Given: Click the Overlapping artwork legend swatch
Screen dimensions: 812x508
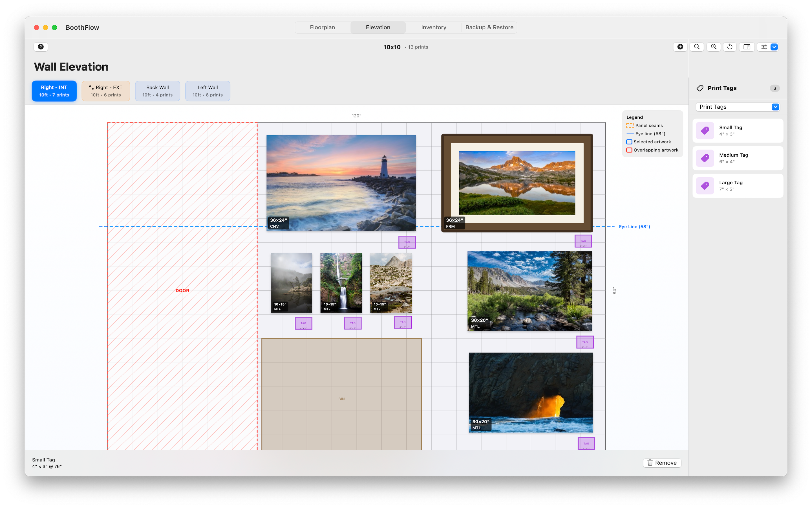Looking at the screenshot, I should point(629,150).
